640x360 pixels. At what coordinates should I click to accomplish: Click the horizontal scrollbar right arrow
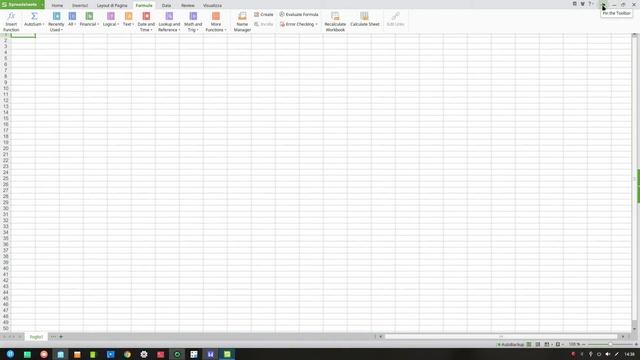pos(623,337)
